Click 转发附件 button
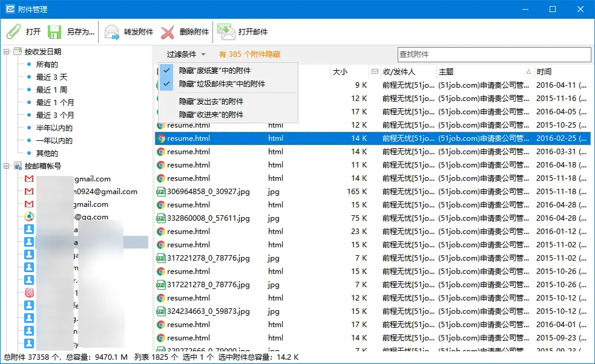Viewport: 595px width, 364px height. point(139,32)
